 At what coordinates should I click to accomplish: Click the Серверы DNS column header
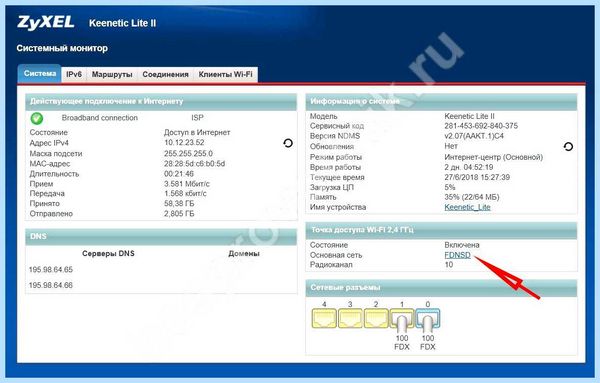[x=108, y=254]
